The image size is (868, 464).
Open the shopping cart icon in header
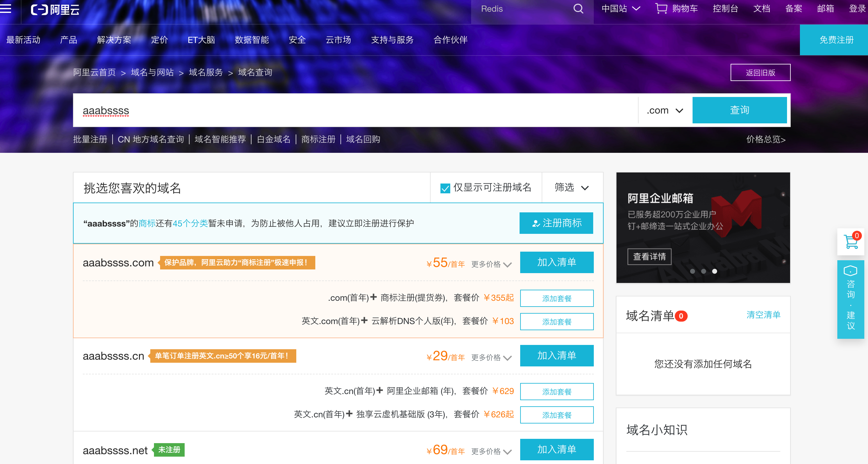point(661,8)
